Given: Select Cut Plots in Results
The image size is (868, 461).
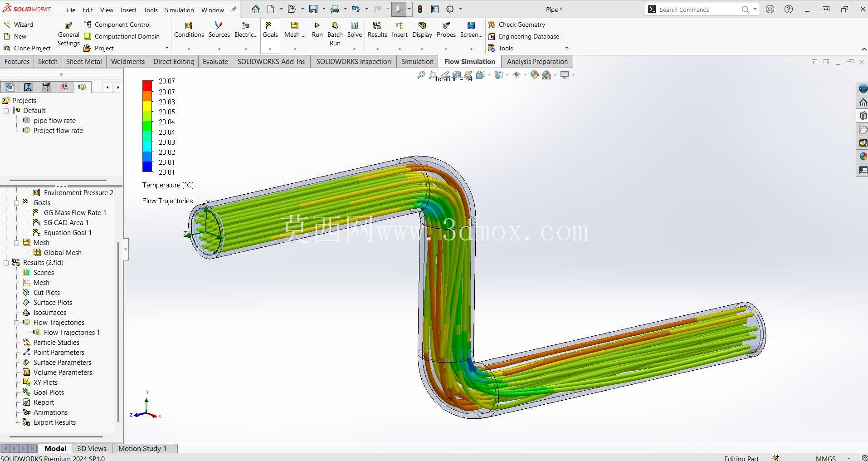Looking at the screenshot, I should pyautogui.click(x=46, y=293).
